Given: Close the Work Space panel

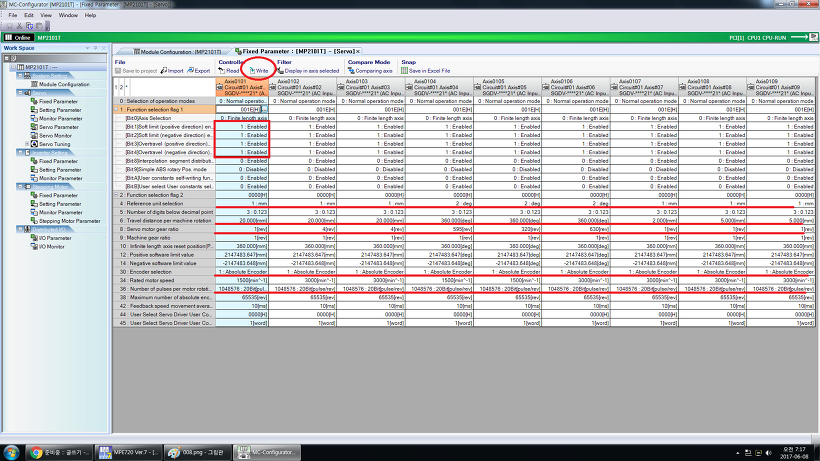Looking at the screenshot, I should (x=104, y=48).
